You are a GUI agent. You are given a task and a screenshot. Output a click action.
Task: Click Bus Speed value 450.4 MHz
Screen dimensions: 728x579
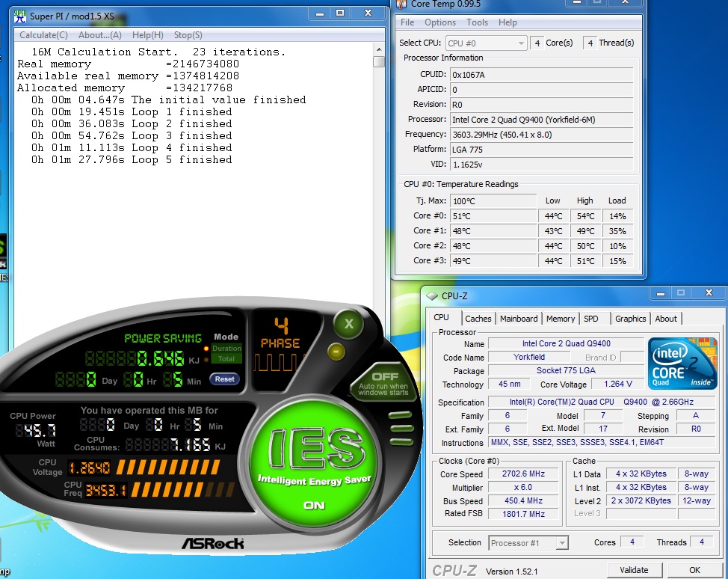[x=524, y=501]
